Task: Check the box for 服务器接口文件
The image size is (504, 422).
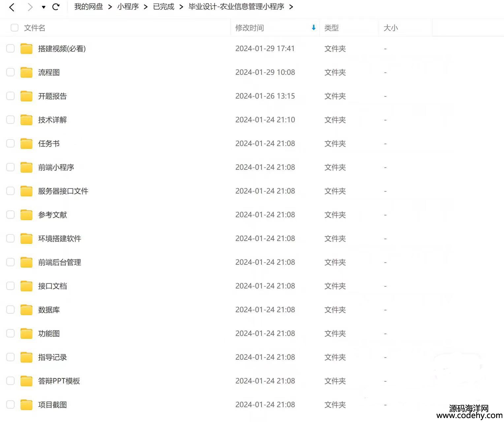Action: pos(11,191)
